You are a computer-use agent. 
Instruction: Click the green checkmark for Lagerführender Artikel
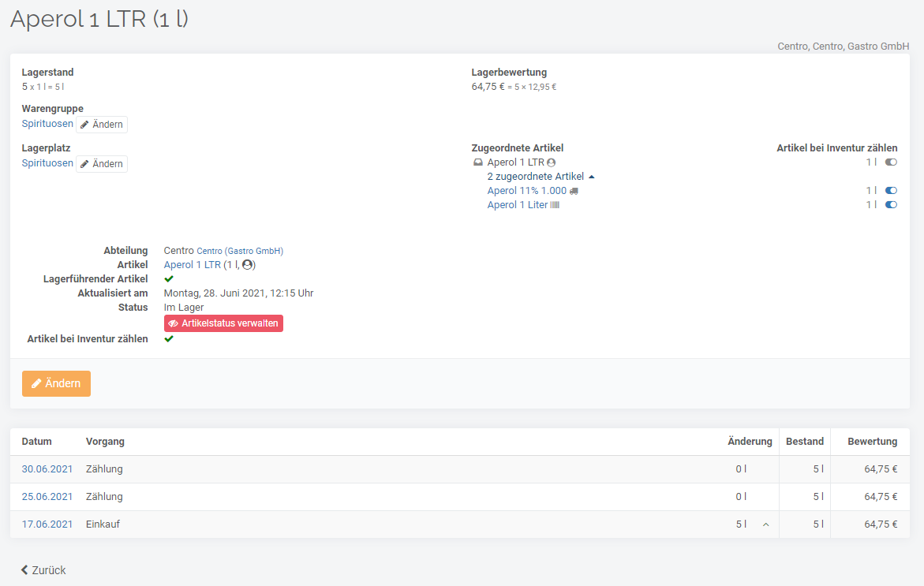(x=169, y=279)
